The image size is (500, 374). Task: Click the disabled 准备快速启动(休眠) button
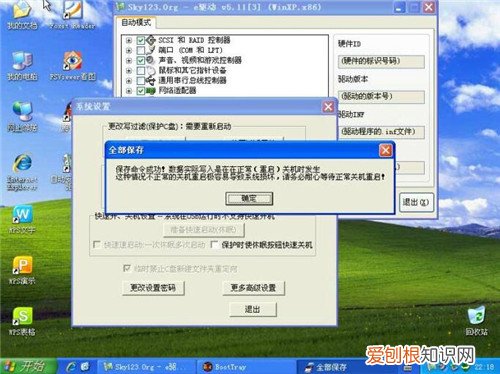pos(204,230)
